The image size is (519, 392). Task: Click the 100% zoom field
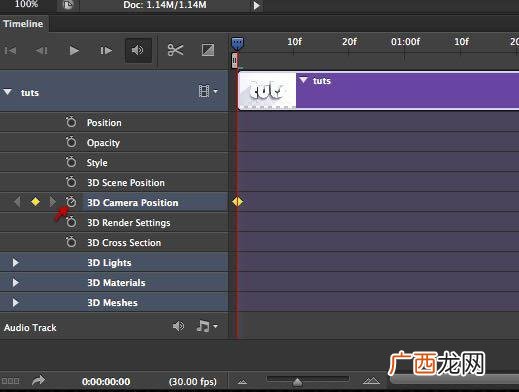(x=26, y=5)
